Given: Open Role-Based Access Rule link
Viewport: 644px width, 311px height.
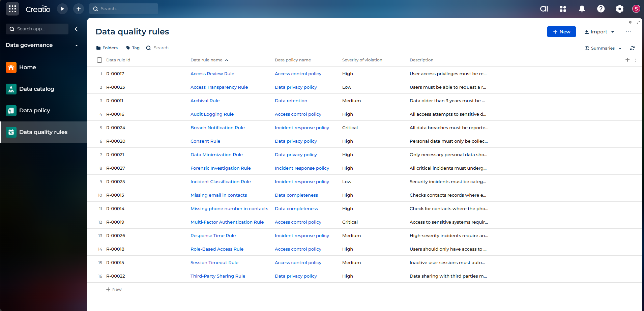Looking at the screenshot, I should [x=217, y=249].
